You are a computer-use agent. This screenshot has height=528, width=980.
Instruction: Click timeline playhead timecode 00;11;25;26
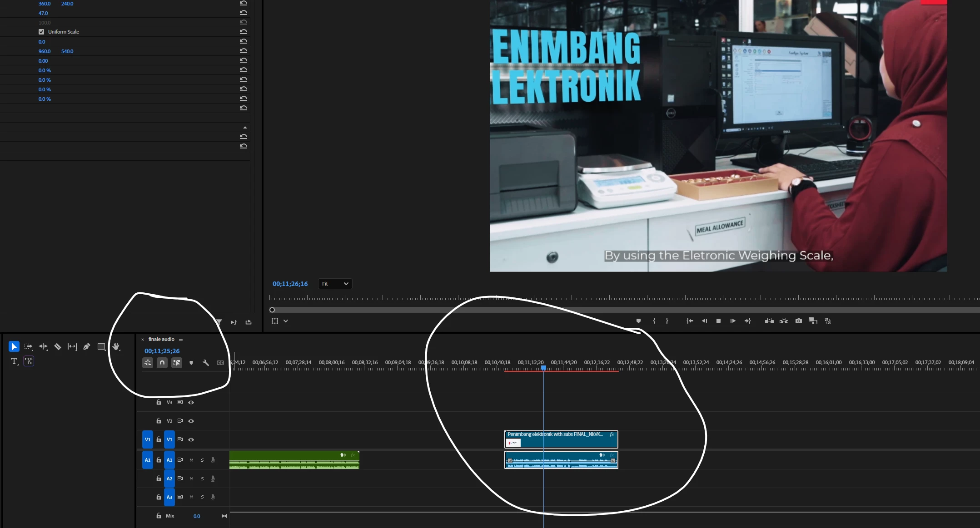pos(162,351)
